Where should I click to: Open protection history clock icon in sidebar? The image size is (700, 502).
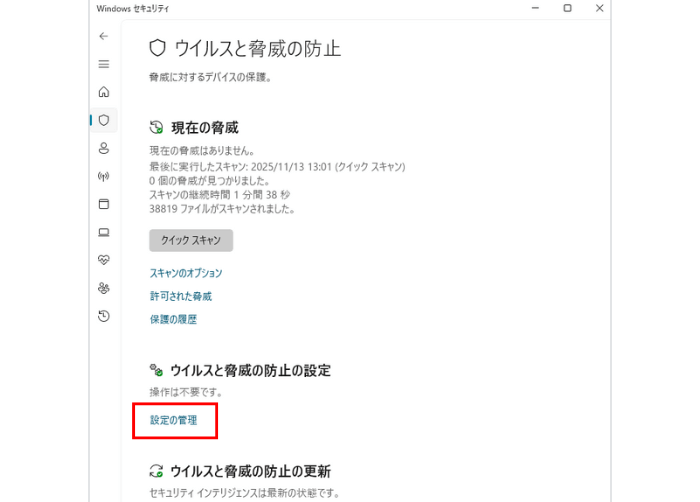tap(104, 316)
